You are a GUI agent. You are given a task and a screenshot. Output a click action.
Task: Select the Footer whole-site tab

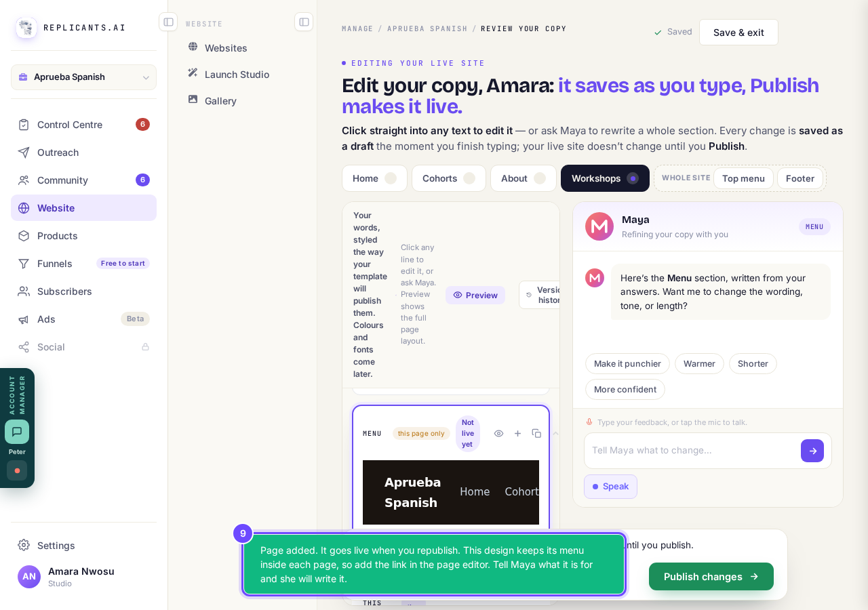point(800,178)
